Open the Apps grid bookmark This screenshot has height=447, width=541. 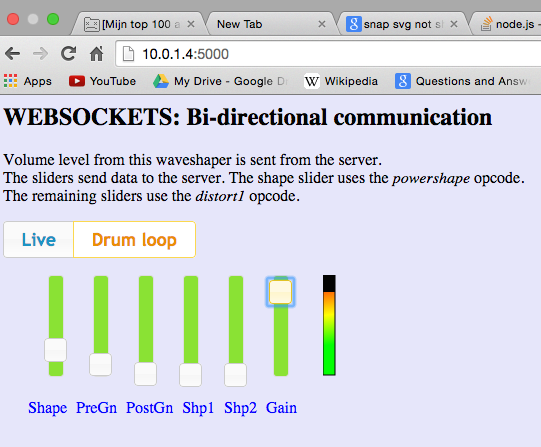tap(28, 81)
